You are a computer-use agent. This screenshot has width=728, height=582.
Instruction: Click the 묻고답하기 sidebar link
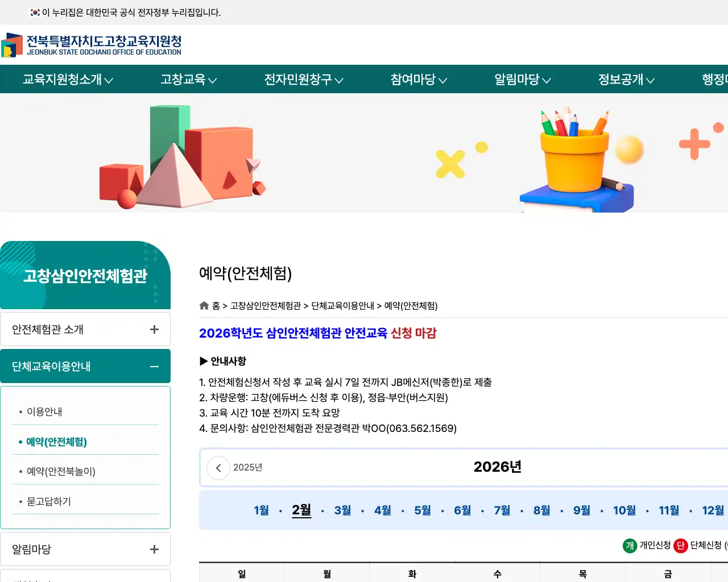49,501
